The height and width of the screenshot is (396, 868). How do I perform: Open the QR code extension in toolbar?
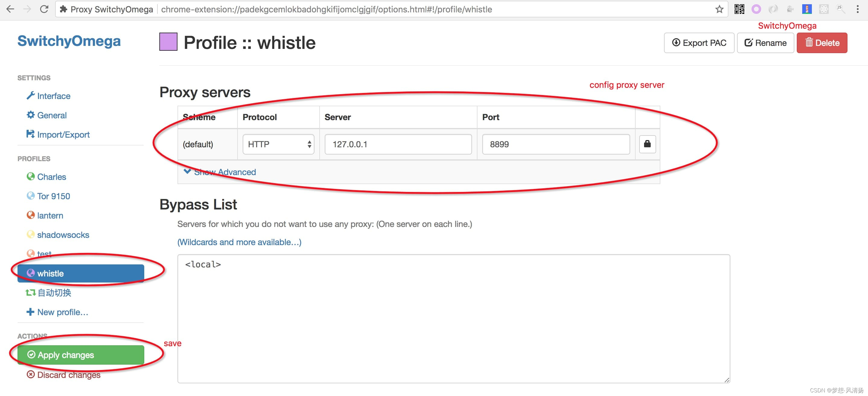(740, 9)
